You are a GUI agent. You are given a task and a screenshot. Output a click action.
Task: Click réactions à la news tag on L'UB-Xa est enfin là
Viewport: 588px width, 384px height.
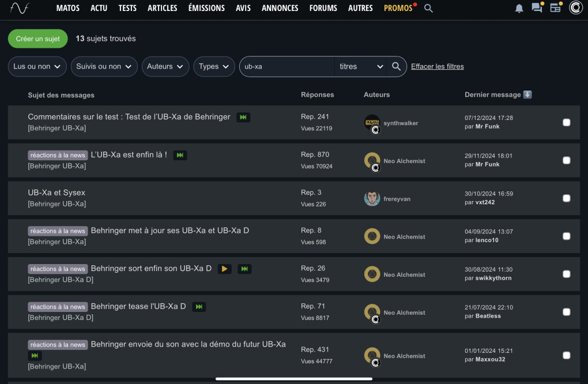coord(58,155)
